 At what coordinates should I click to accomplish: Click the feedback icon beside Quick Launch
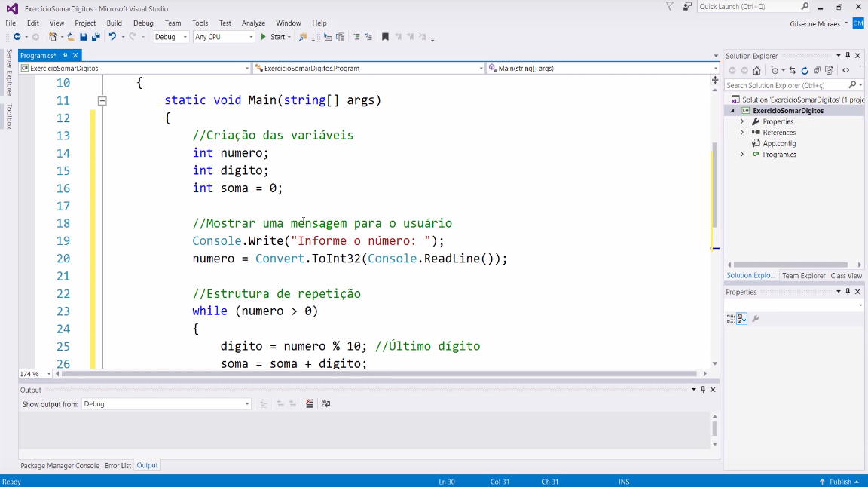pos(687,7)
